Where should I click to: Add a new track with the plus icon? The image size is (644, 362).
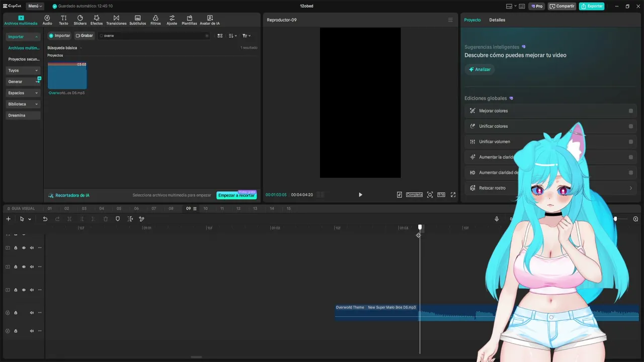8,219
